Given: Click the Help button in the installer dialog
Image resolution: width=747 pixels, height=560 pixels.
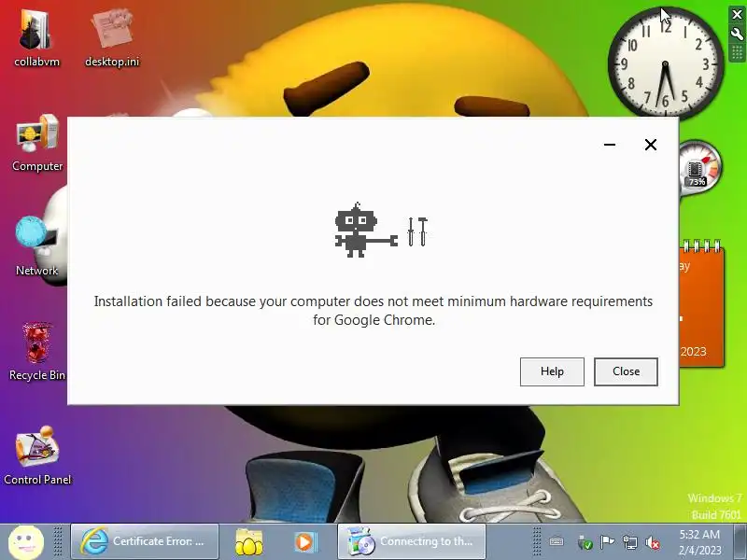Looking at the screenshot, I should coord(552,371).
